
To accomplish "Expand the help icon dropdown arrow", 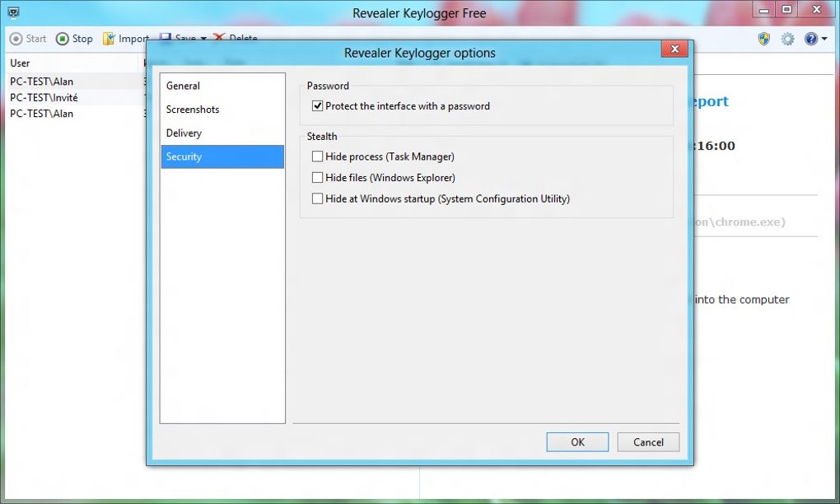I will [x=824, y=39].
